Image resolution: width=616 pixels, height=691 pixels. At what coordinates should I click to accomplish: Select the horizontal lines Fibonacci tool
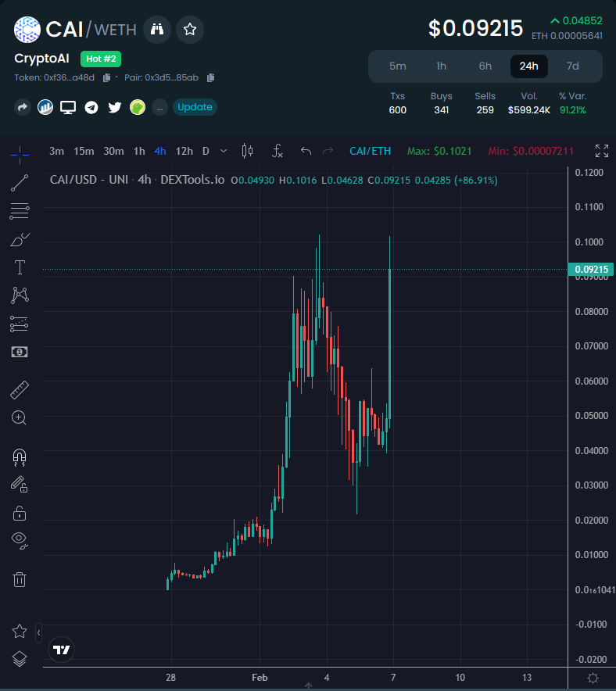point(20,211)
